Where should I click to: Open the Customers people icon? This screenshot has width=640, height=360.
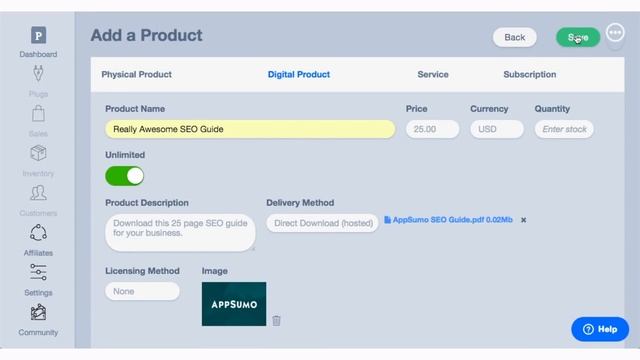[38, 193]
